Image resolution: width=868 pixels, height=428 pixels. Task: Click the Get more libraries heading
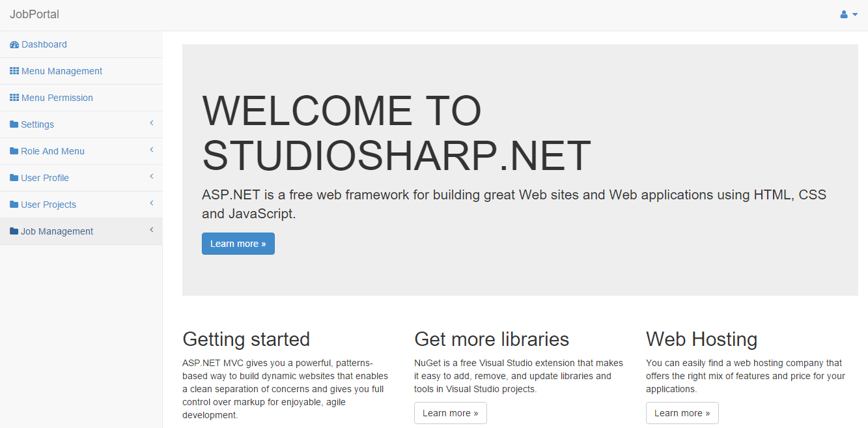point(492,339)
